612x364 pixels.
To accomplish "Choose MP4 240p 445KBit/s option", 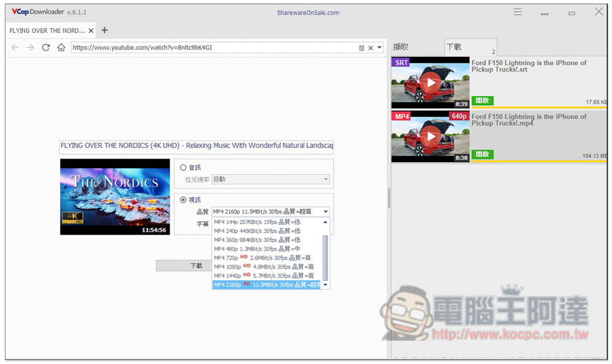I will [x=267, y=231].
